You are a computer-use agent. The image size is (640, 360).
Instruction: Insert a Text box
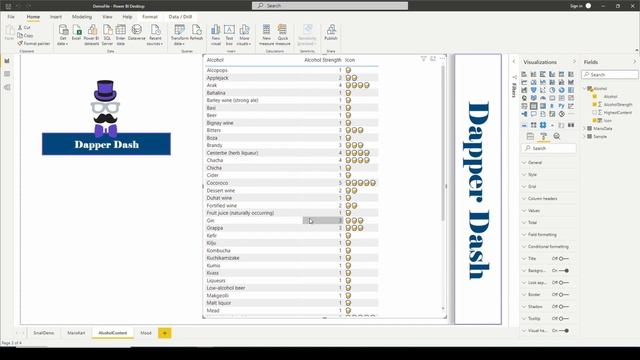(229, 35)
